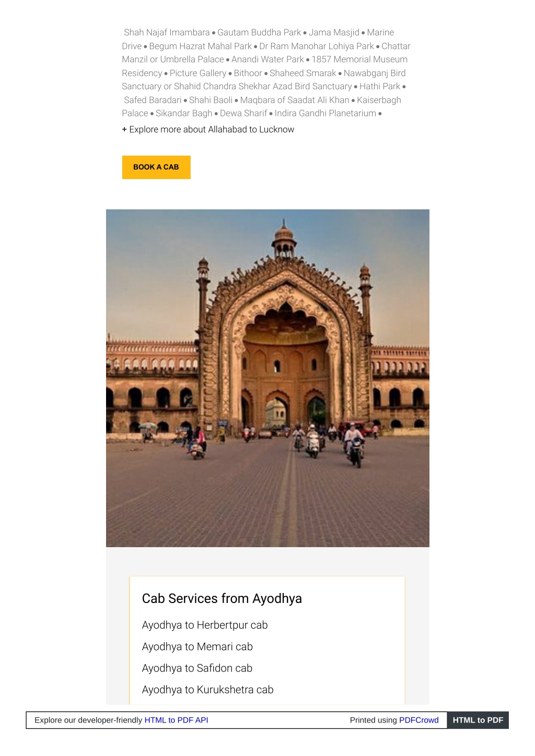Choose Dr Ram Manohar Lohiya Park
Image resolution: width=535 pixels, height=756 pixels.
[317, 46]
